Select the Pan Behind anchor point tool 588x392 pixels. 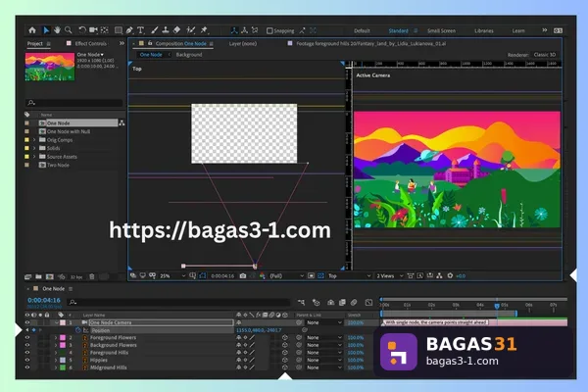(105, 30)
